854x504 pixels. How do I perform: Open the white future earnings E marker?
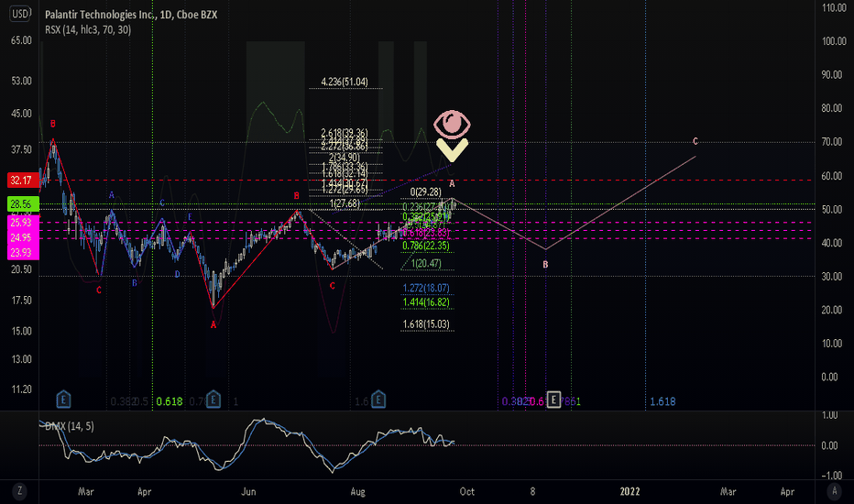tap(553, 400)
